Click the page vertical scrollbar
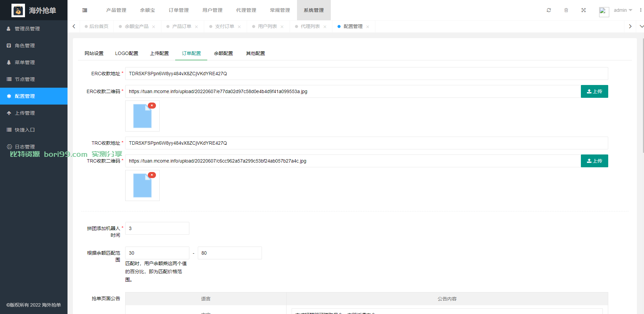The width and height of the screenshot is (644, 314). (x=643, y=95)
